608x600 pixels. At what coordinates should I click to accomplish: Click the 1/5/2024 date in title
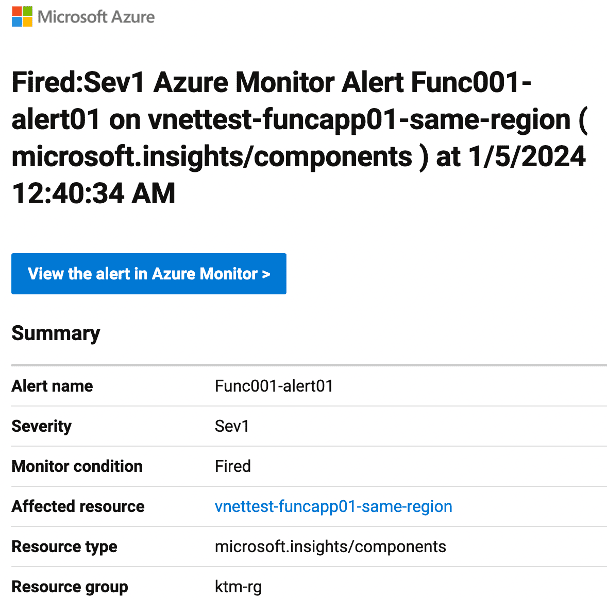click(527, 156)
